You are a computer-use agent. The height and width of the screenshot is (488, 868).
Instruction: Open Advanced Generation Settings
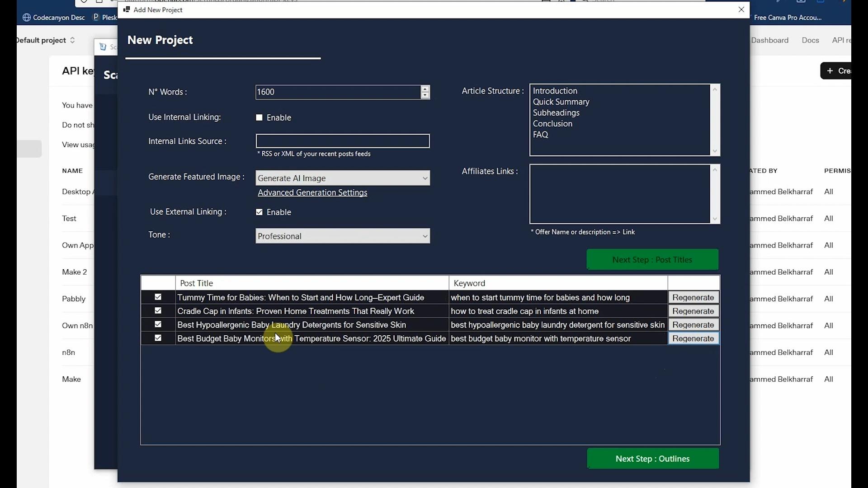(312, 192)
